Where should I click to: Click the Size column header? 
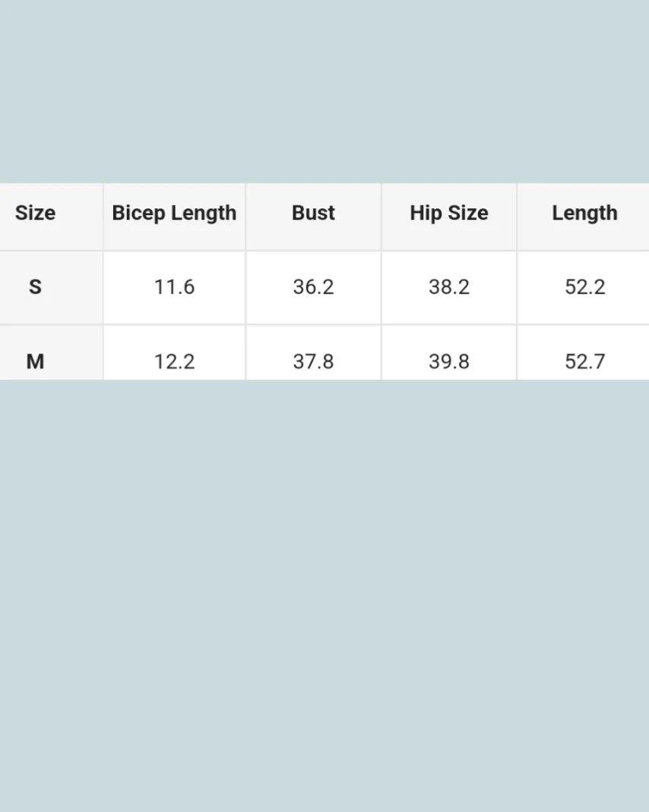[x=35, y=214]
